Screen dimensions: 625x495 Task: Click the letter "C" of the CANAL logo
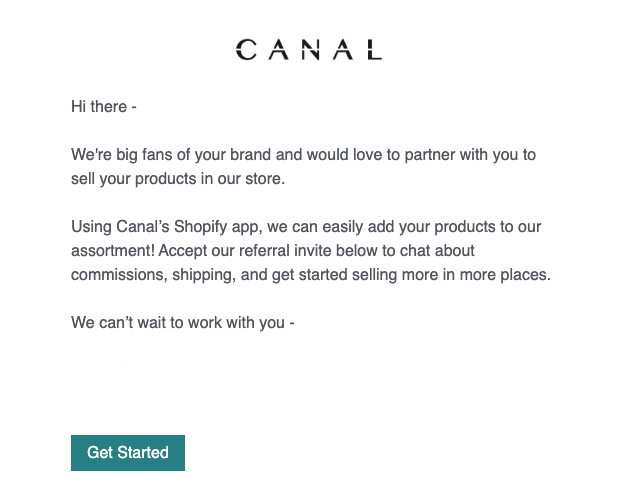pyautogui.click(x=246, y=50)
